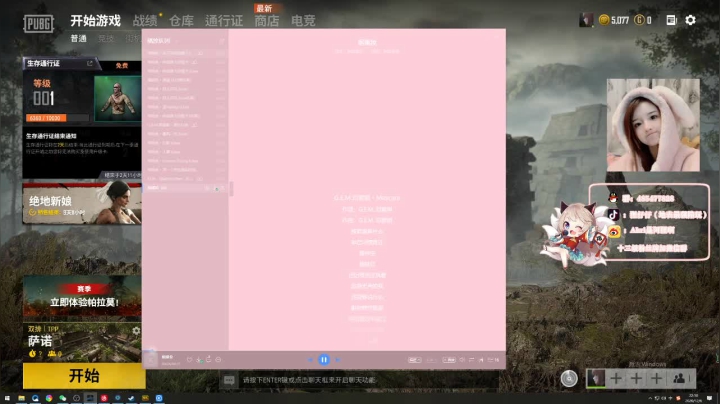
Task: Download the current song in the music player
Action: [x=198, y=359]
